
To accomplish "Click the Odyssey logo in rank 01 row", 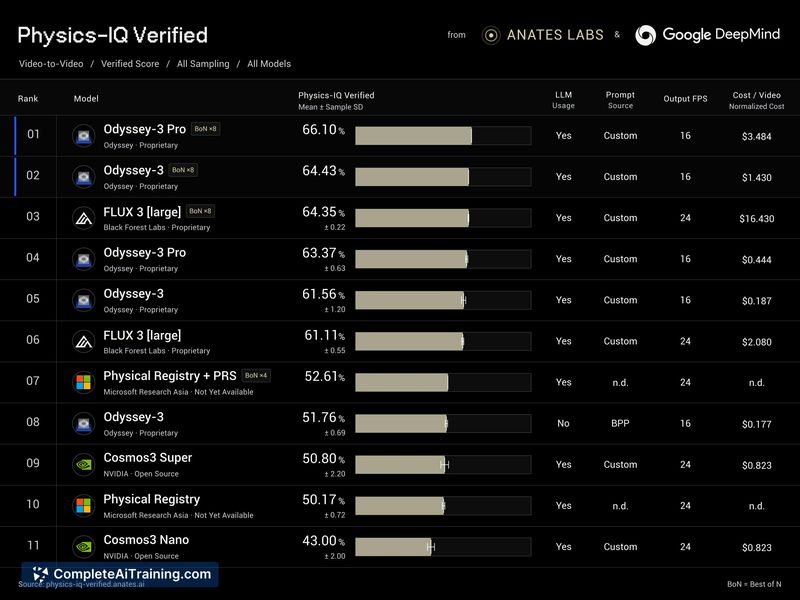I will (84, 136).
